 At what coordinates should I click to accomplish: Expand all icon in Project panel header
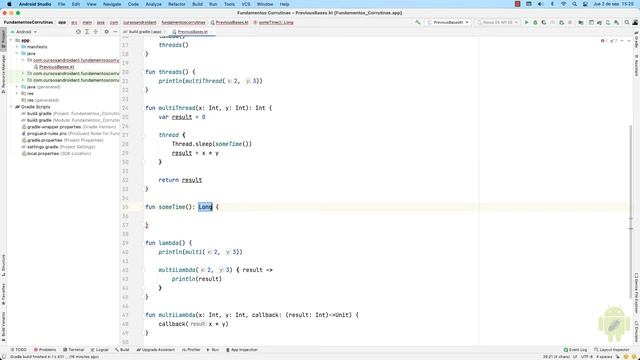(87, 32)
